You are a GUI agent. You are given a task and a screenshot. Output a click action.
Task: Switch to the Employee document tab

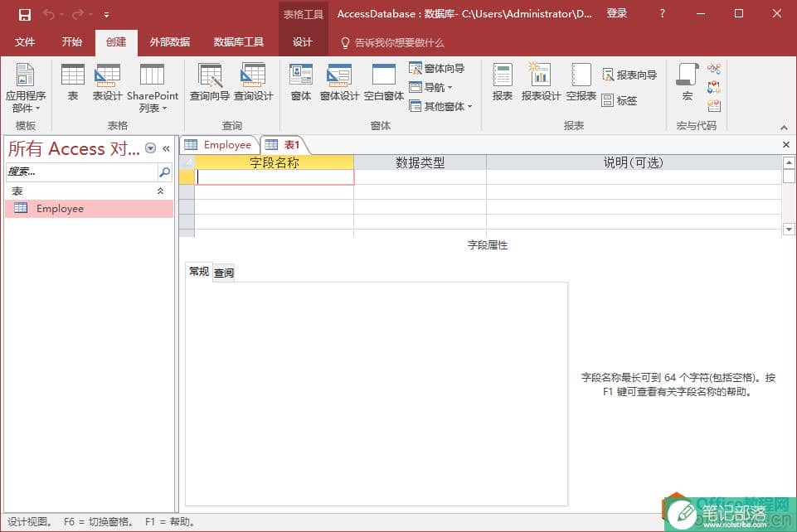click(x=219, y=145)
